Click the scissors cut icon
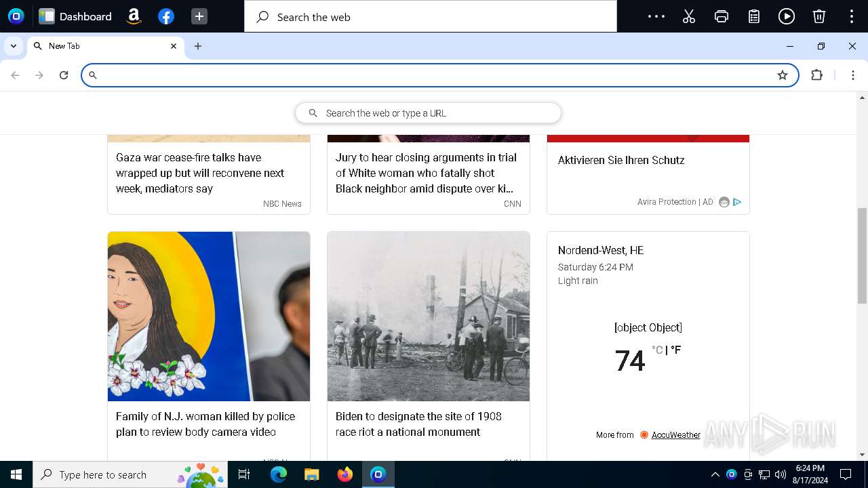868x488 pixels. (689, 16)
